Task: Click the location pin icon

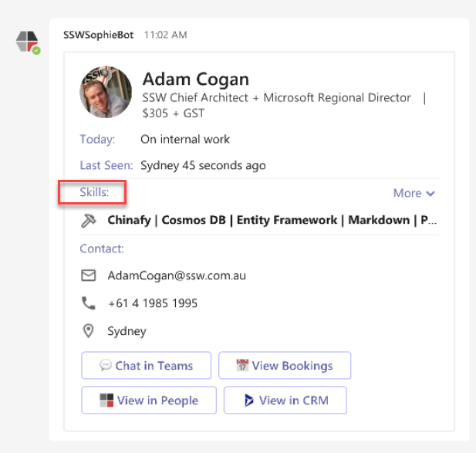Action: tap(89, 331)
